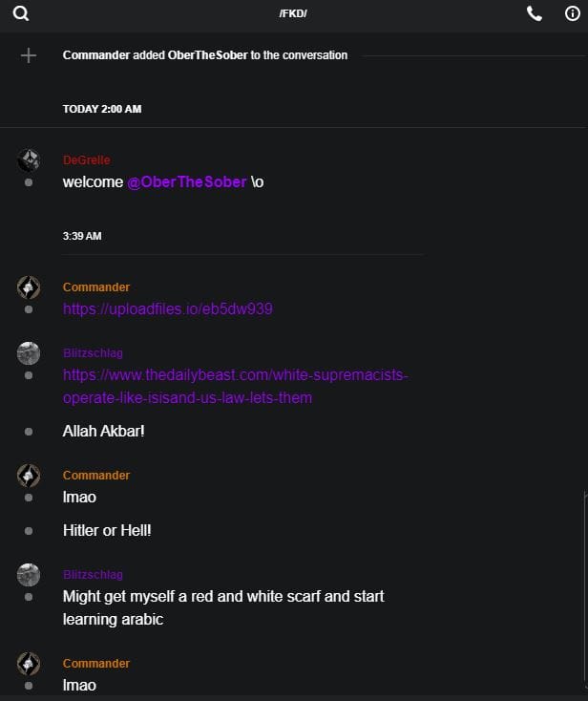Open the uploadfiles.io link
This screenshot has height=701, width=588.
coord(169,309)
